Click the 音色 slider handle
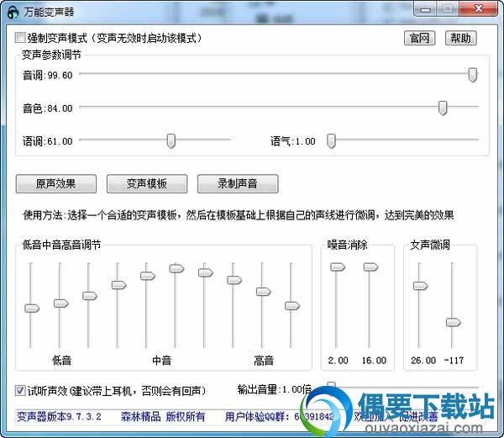 click(x=443, y=108)
